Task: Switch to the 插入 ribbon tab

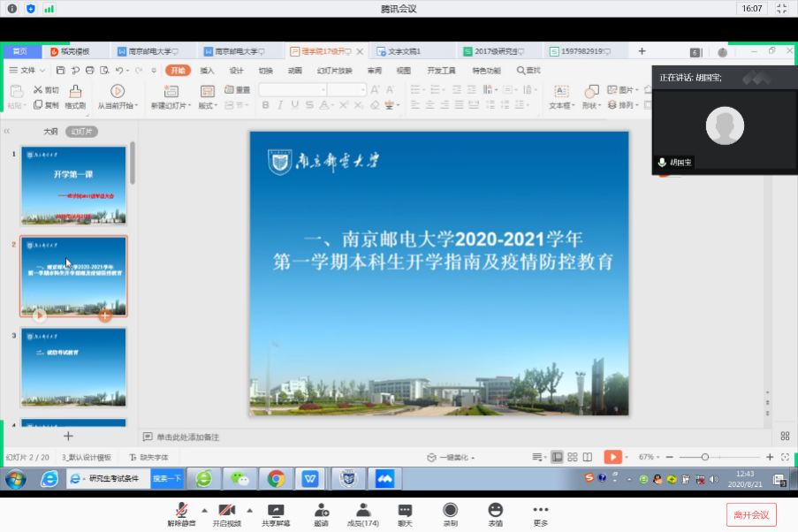Action: [x=207, y=71]
